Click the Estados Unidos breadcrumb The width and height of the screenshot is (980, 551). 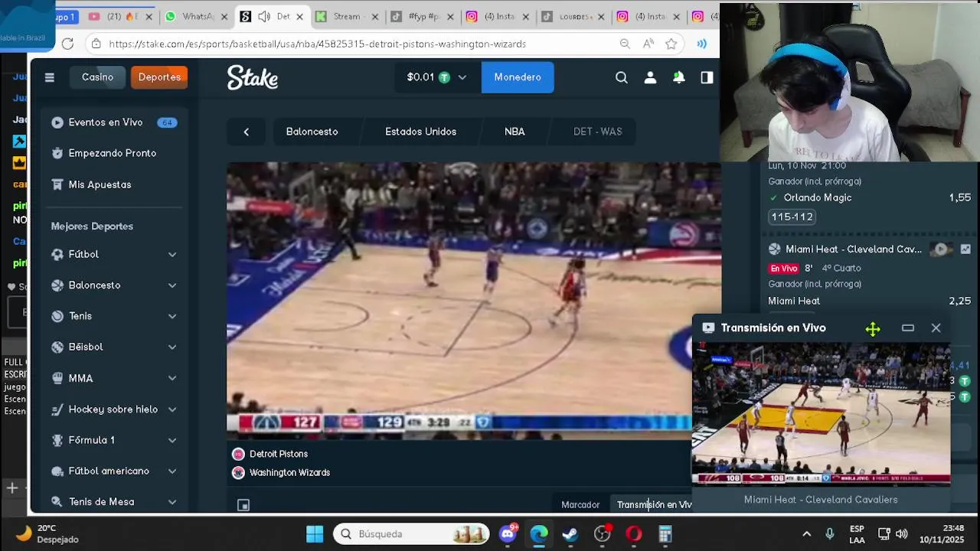(x=420, y=132)
